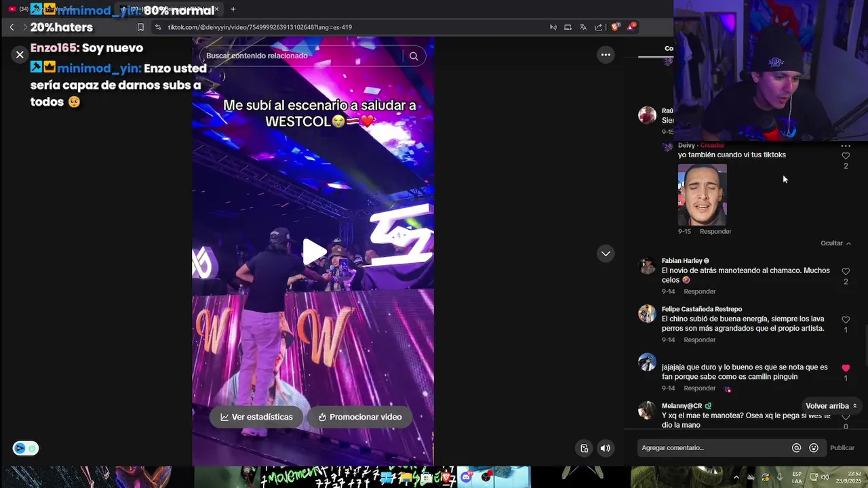Open Brave browser from the taskbar
This screenshot has width=868, height=488.
446,477
